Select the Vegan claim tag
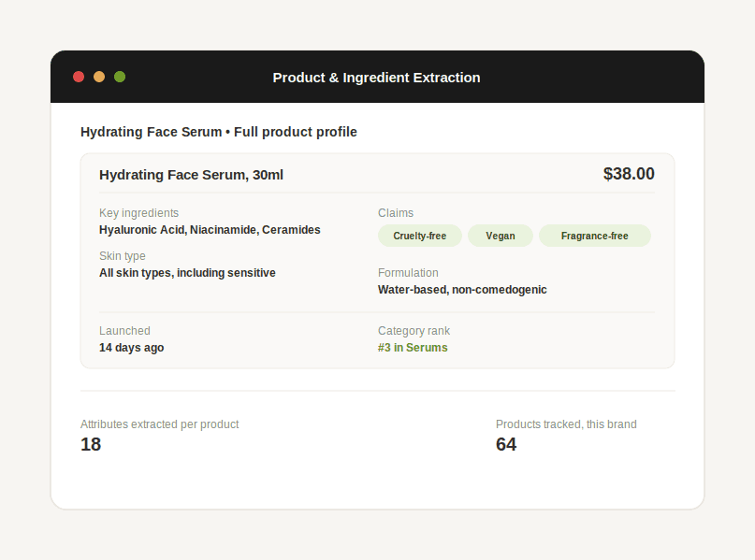755x560 pixels. click(x=501, y=236)
